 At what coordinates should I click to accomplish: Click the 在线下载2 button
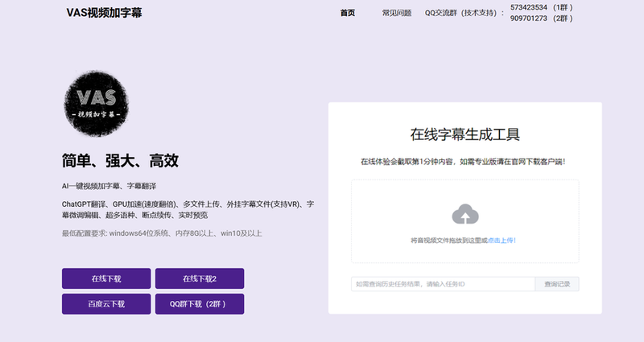(x=200, y=278)
